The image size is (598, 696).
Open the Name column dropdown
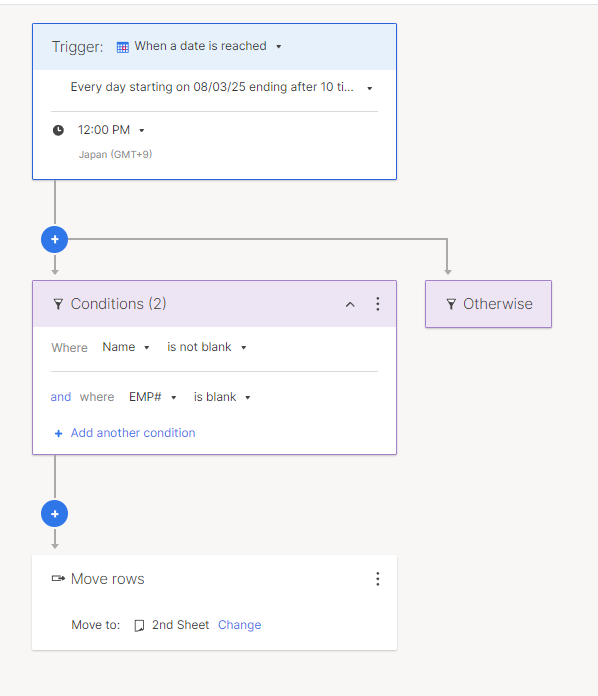pyautogui.click(x=126, y=347)
